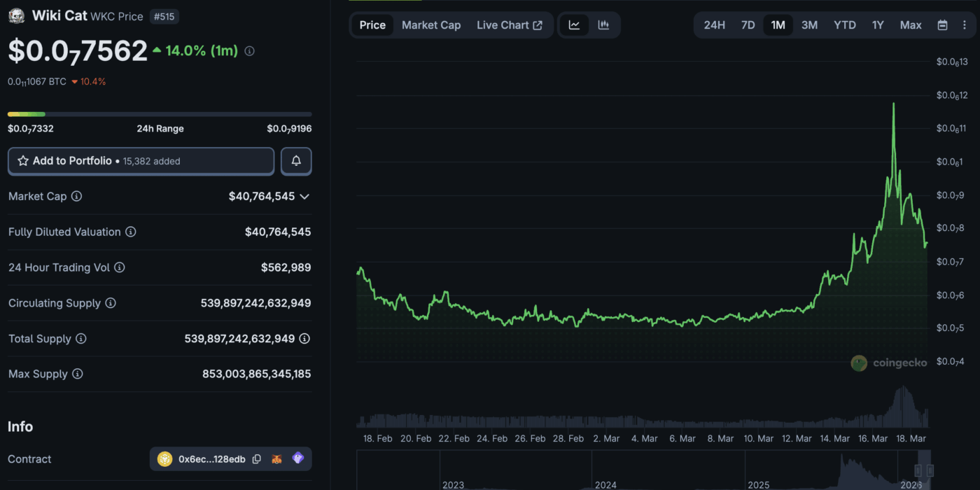This screenshot has width=980, height=490.
Task: Open the three-dot chart options menu
Action: [964, 25]
